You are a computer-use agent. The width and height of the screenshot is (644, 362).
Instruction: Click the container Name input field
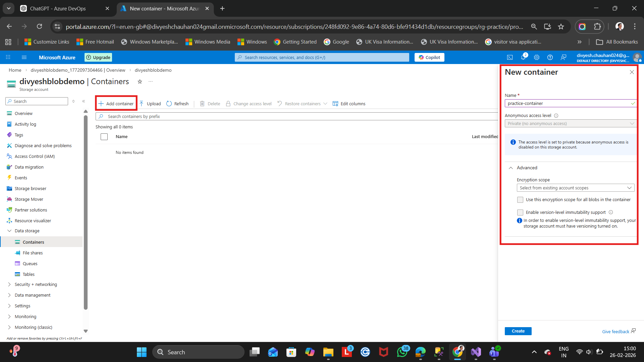[567, 104]
